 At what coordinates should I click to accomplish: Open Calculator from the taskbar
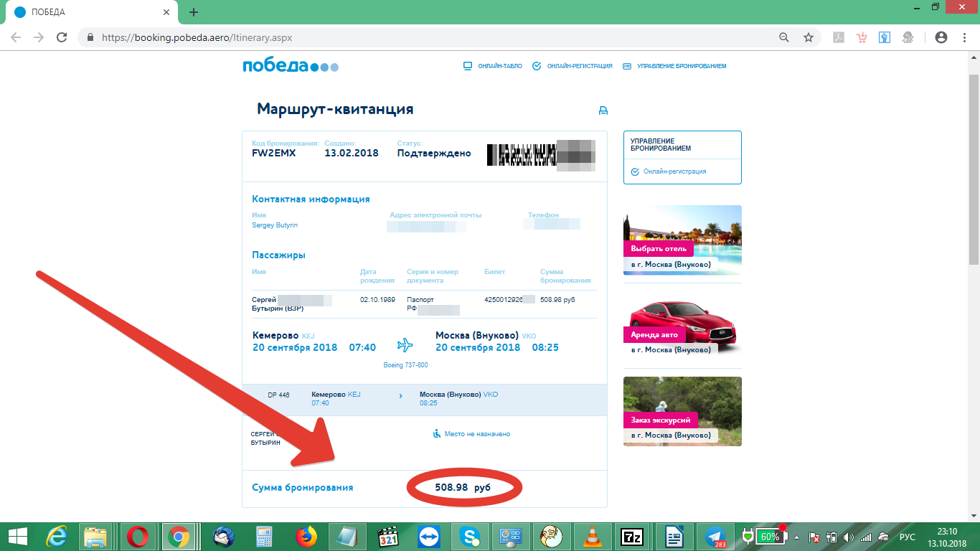[x=265, y=537]
